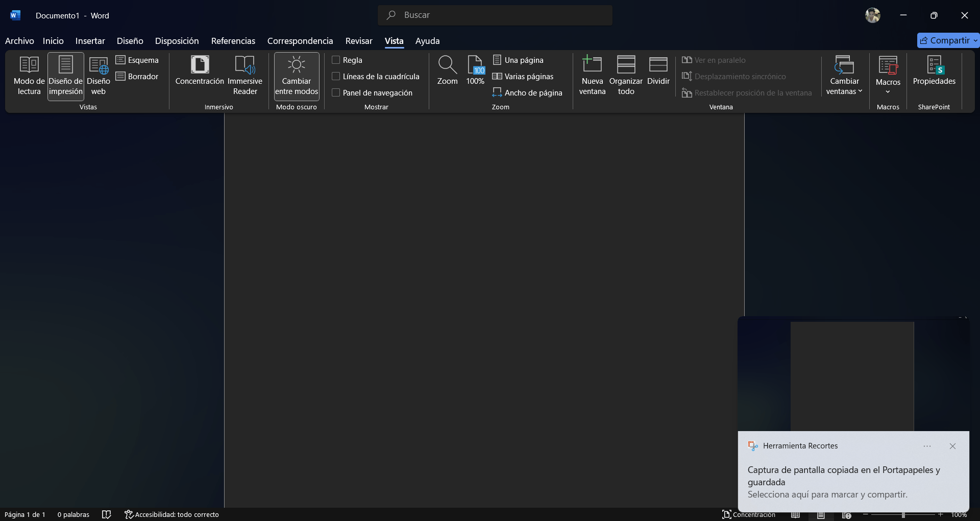Click Cambiar entre modos dark mode button

point(297,76)
